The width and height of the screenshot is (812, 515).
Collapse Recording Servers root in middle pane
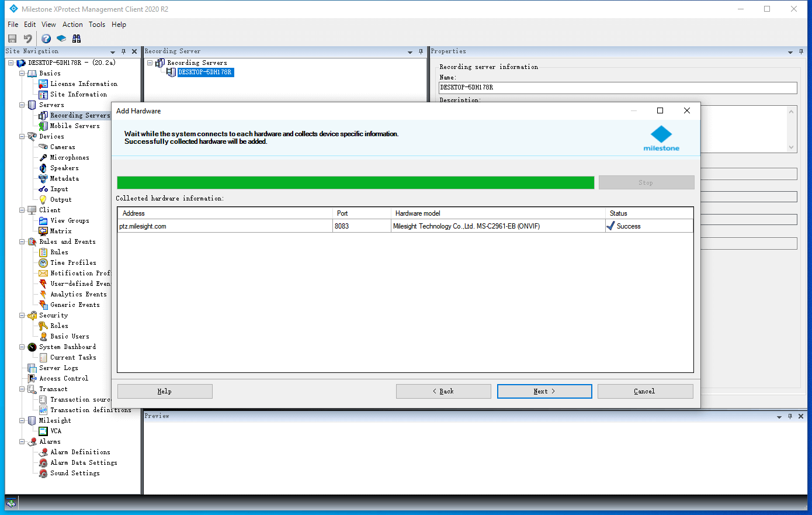(x=150, y=63)
